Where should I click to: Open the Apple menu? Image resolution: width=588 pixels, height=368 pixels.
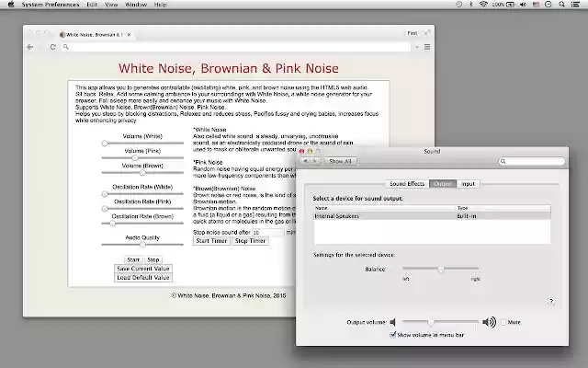click(11, 5)
